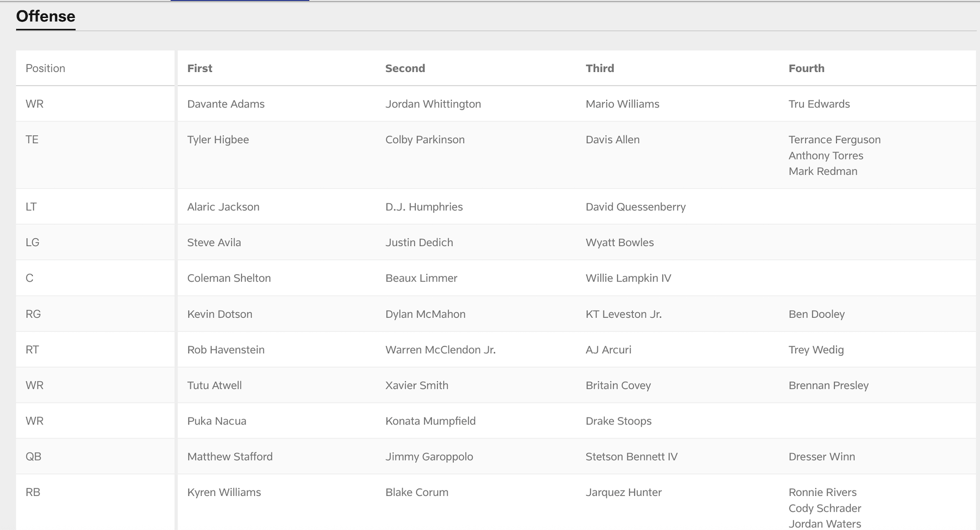Click Tyler Higbee in TE row

pyautogui.click(x=218, y=139)
